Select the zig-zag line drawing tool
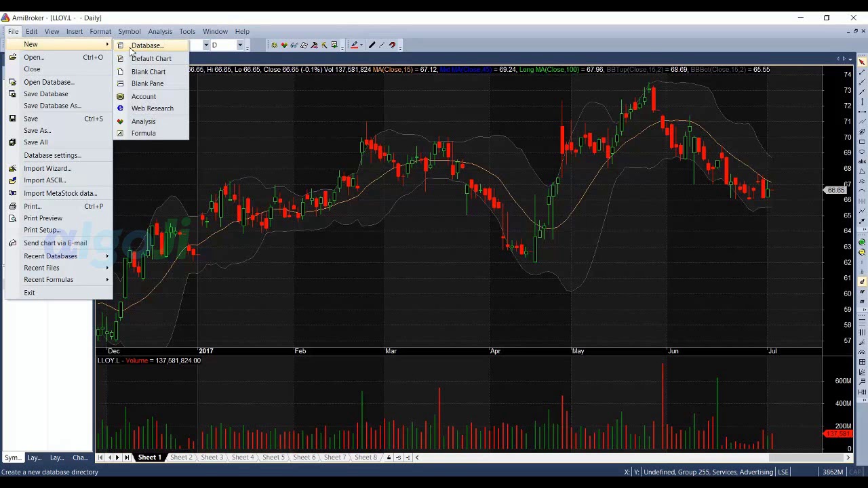868x488 pixels. [862, 211]
